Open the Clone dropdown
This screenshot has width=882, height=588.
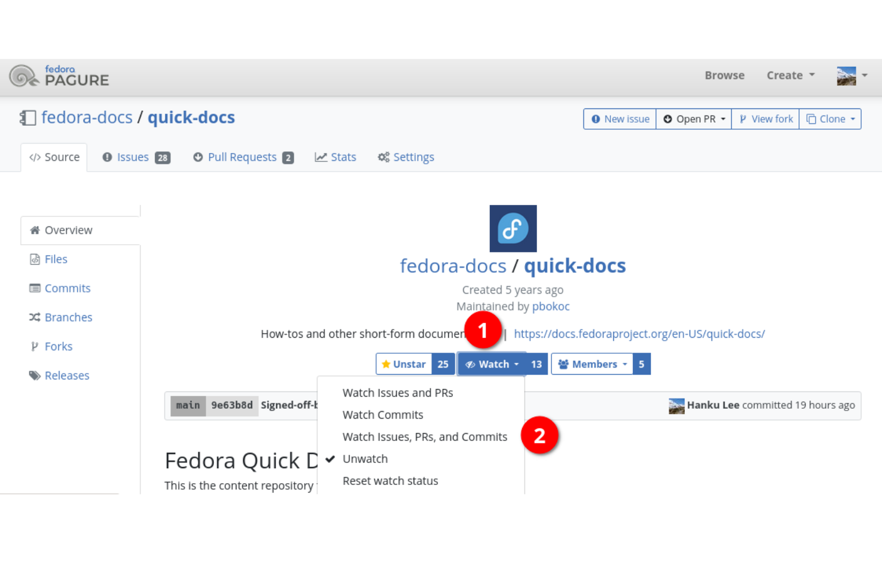[830, 119]
